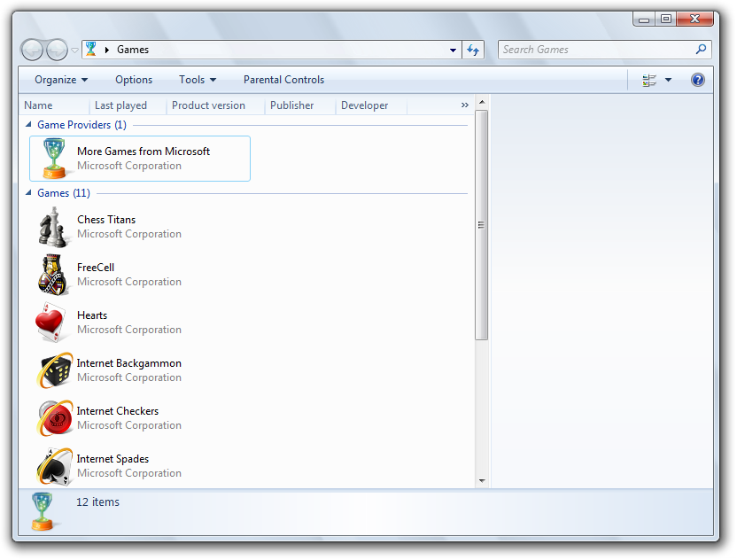Click the Game Providers (1) group label
The height and width of the screenshot is (560, 737).
tap(81, 125)
